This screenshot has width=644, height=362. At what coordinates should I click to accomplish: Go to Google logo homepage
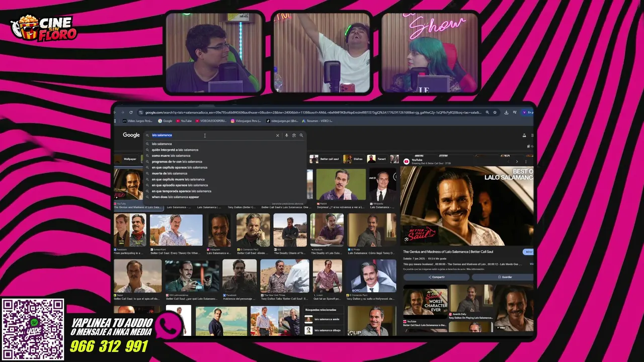[131, 135]
